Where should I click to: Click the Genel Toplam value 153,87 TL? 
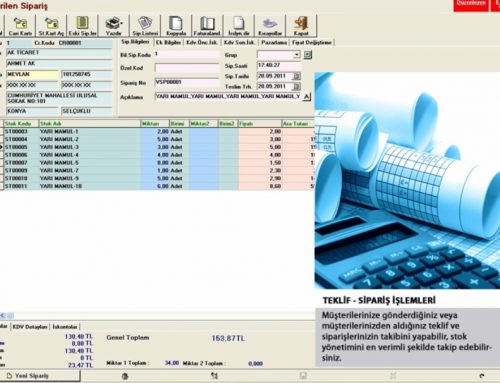228,338
